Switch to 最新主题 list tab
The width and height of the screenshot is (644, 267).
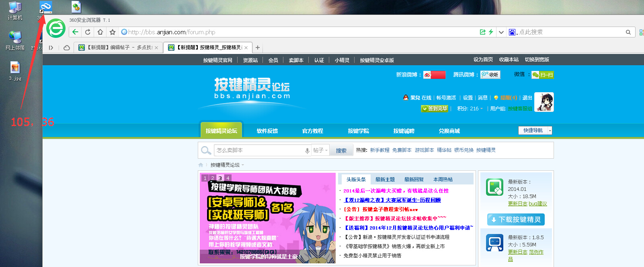385,179
